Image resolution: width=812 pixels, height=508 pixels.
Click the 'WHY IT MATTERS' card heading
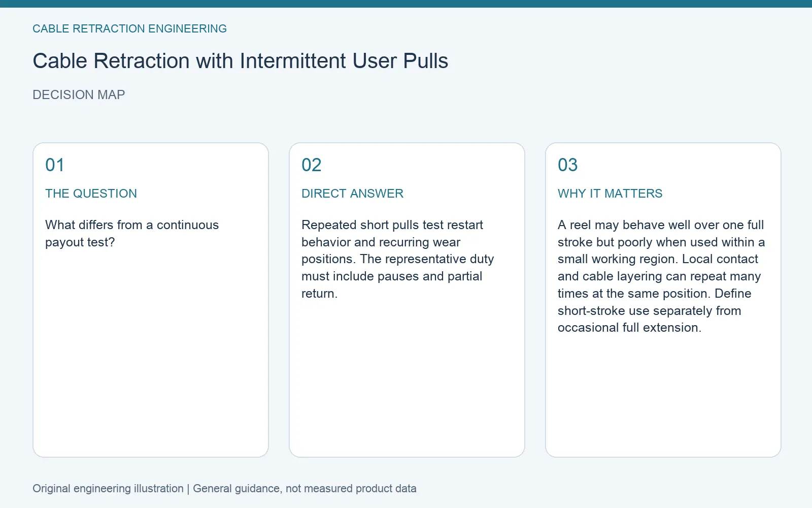coord(610,194)
